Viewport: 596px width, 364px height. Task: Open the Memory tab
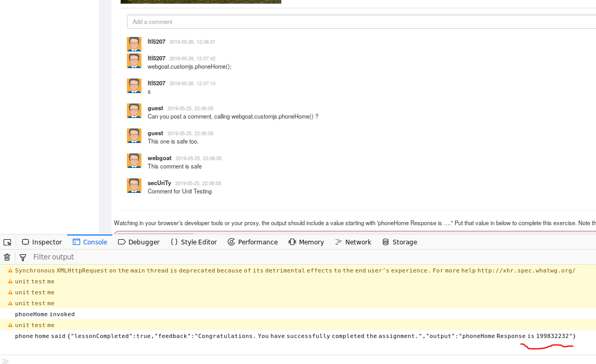[x=306, y=242]
